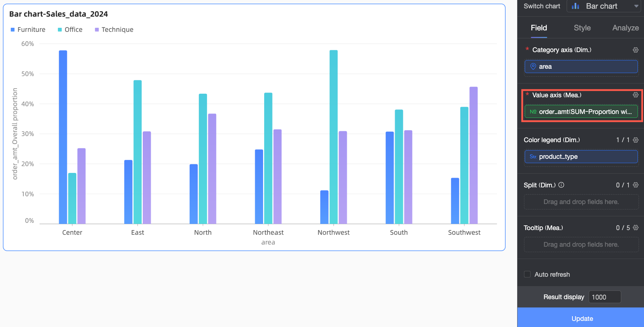
Task: Click the 60% y-axis label
Action: click(27, 44)
